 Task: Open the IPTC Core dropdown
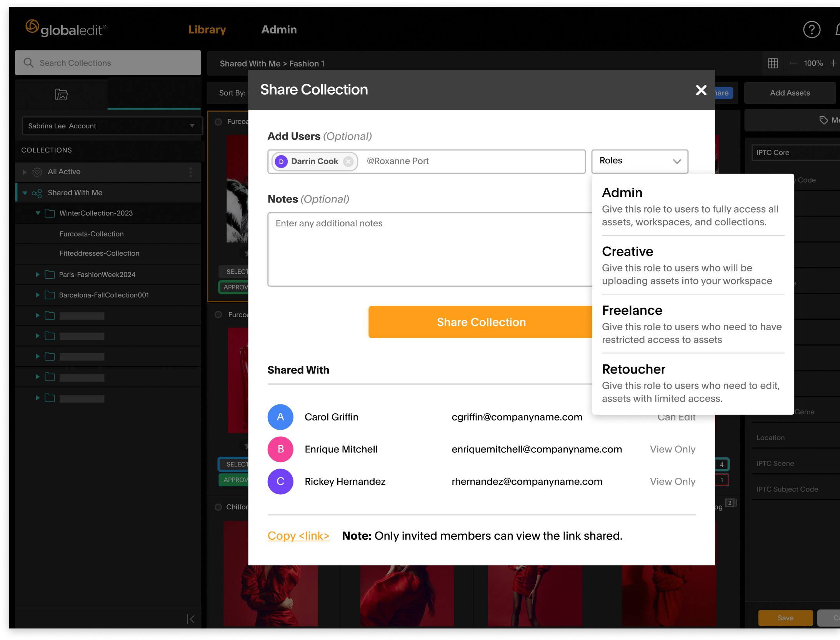click(x=795, y=153)
